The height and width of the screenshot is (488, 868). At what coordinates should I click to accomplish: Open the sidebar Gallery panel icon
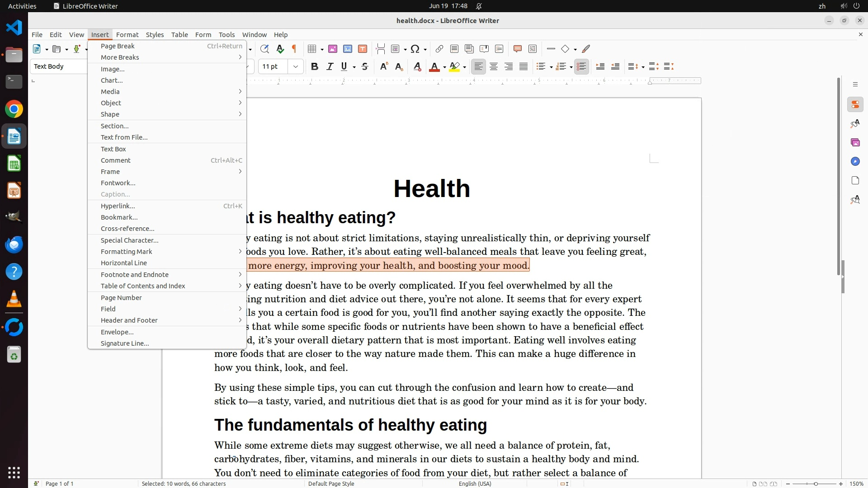[855, 143]
